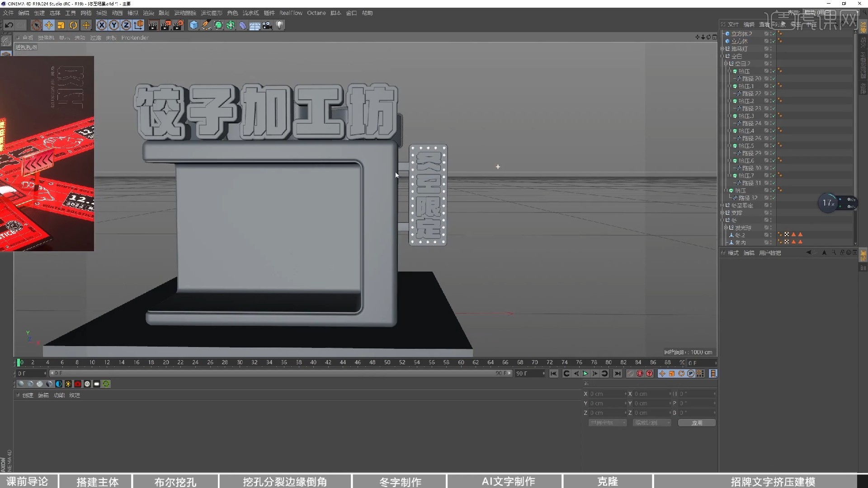
Task: Toggle visibility dots of 跑马灯
Action: (770, 49)
